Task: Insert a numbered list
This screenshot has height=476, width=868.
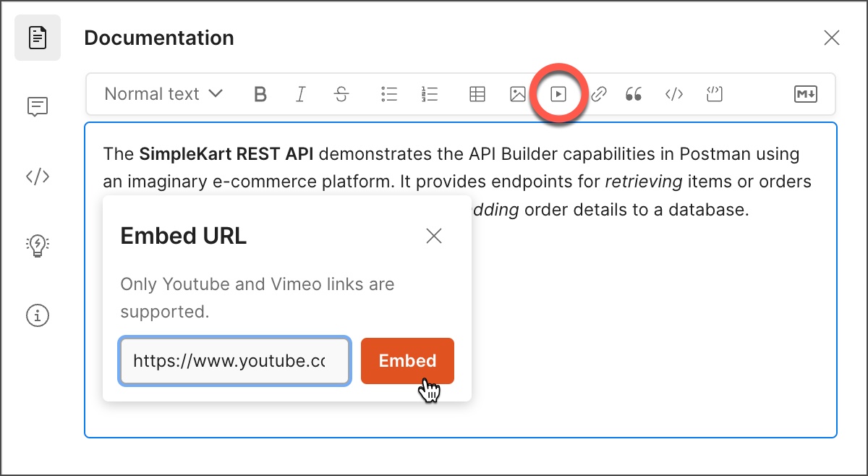Action: [x=430, y=94]
